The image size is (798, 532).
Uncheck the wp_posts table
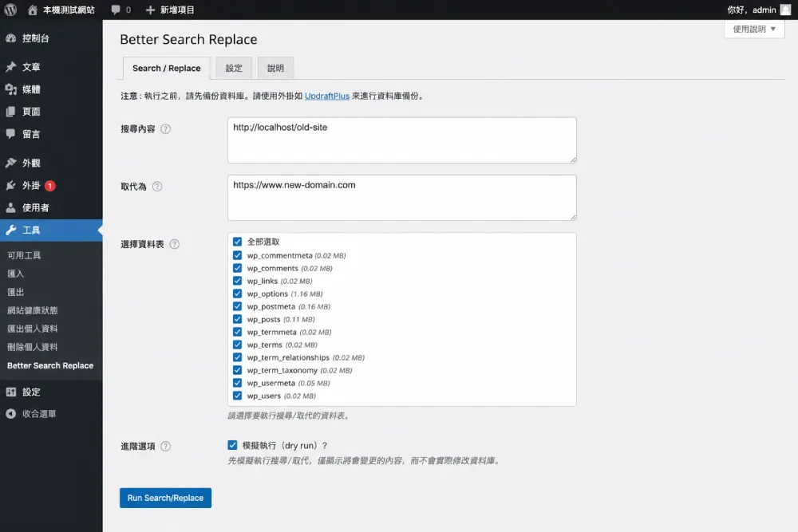pos(237,319)
